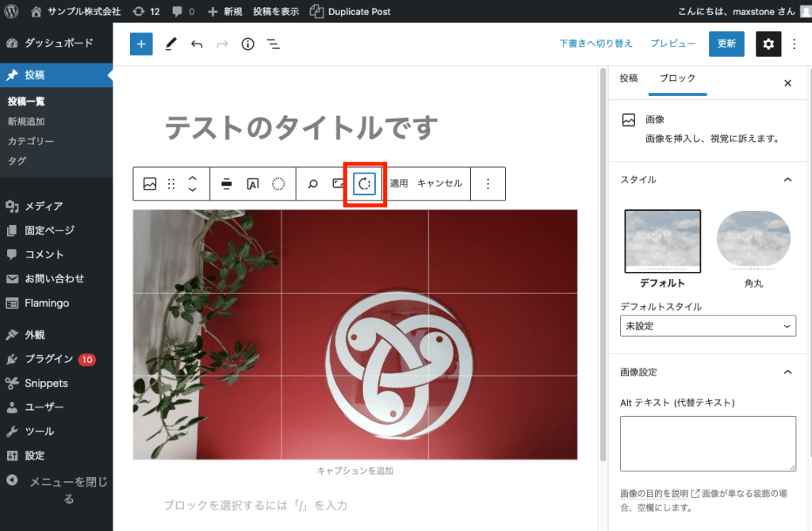Switch to the ブロック tab

click(677, 79)
